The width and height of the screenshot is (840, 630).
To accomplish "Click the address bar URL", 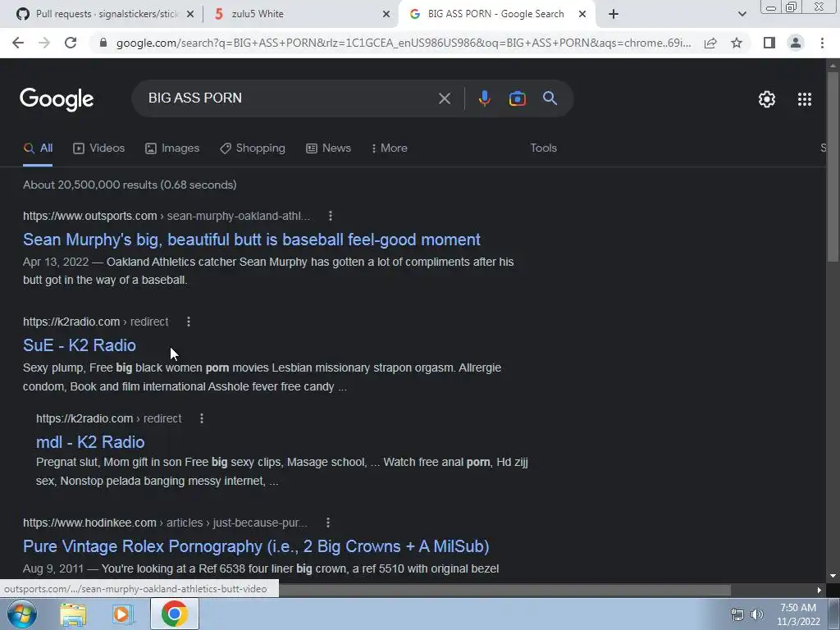I will [404, 43].
